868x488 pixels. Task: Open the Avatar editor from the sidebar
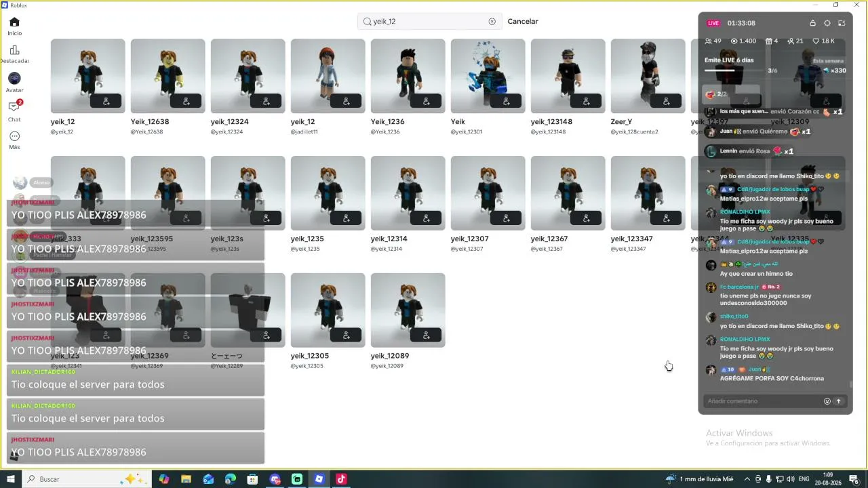[x=14, y=83]
